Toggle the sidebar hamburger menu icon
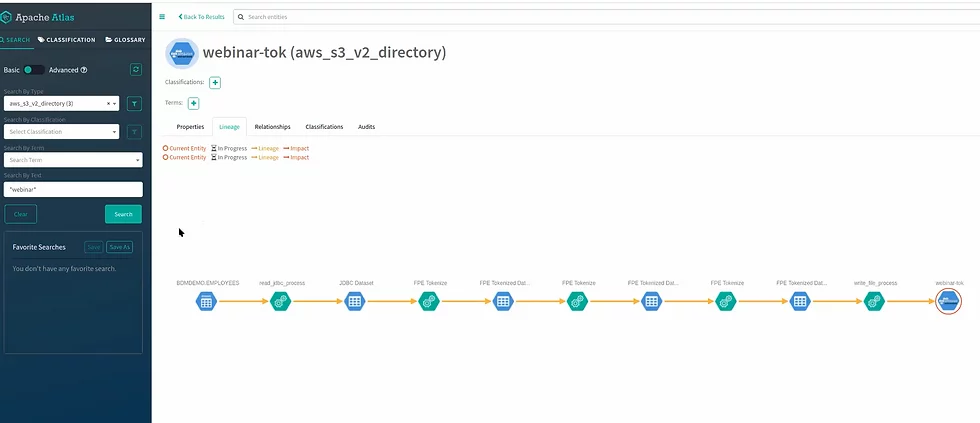 click(162, 17)
